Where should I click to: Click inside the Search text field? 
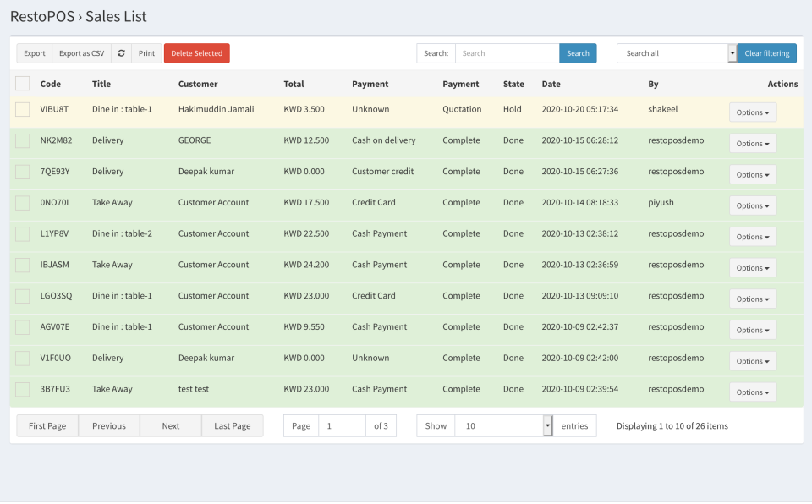pyautogui.click(x=507, y=52)
